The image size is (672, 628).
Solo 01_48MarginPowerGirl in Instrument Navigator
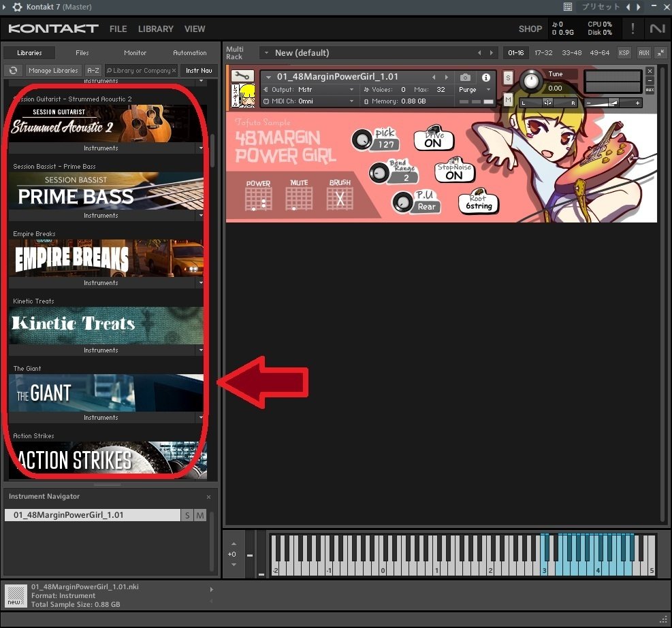pyautogui.click(x=187, y=515)
